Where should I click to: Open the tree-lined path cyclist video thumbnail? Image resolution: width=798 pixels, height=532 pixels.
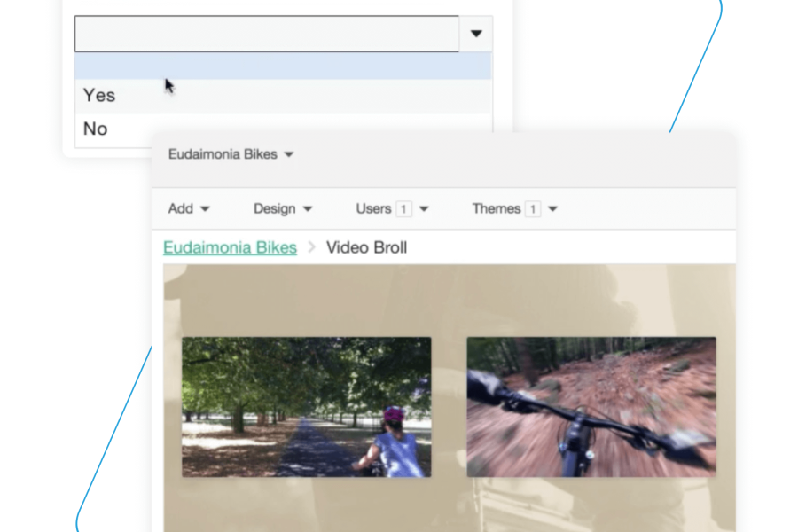tap(307, 407)
